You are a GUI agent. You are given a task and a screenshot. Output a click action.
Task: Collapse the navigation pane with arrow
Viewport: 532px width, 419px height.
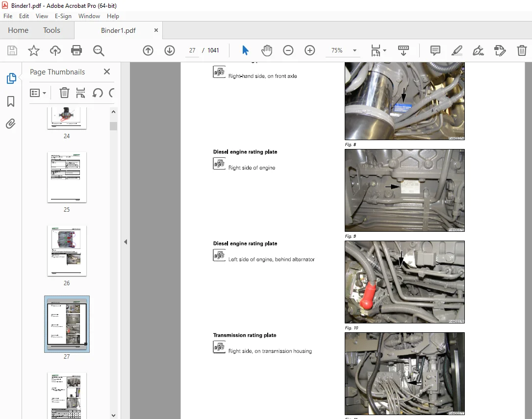pyautogui.click(x=126, y=242)
